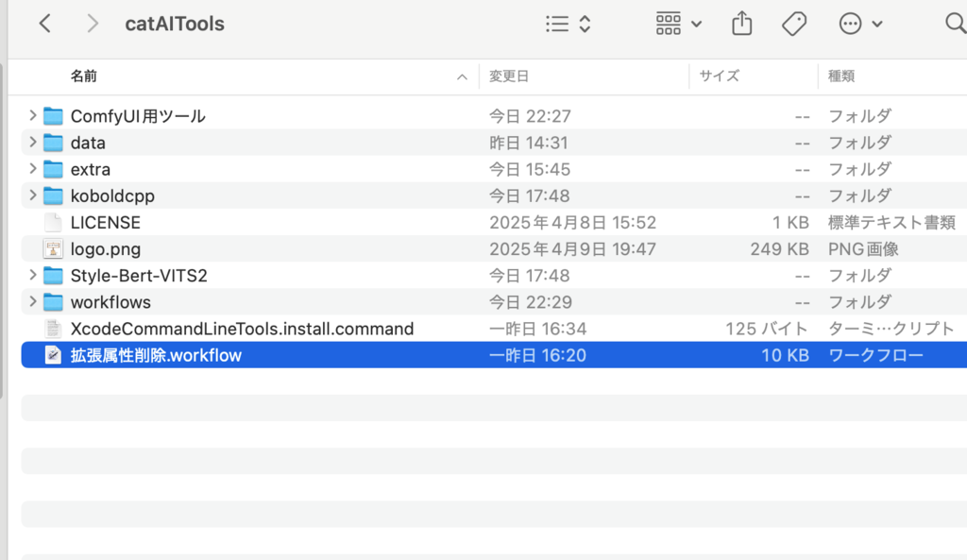Open the ellipsis action menu

860,24
